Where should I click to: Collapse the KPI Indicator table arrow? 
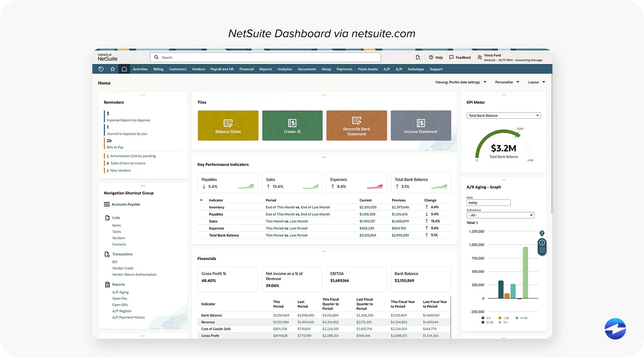coord(201,200)
